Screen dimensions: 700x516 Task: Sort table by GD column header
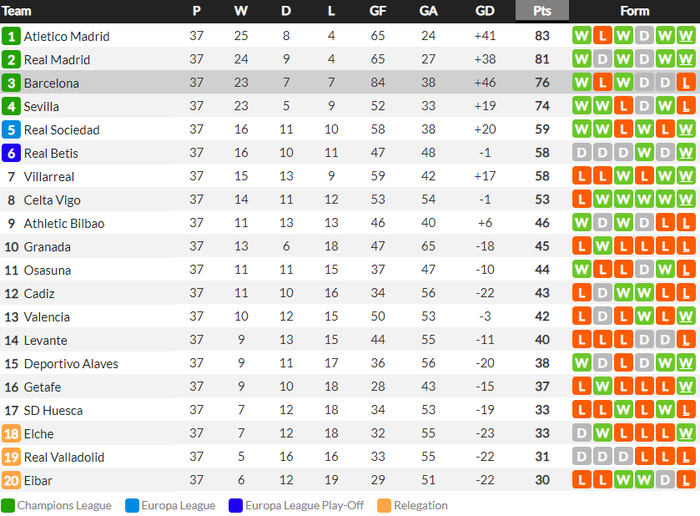pos(485,11)
